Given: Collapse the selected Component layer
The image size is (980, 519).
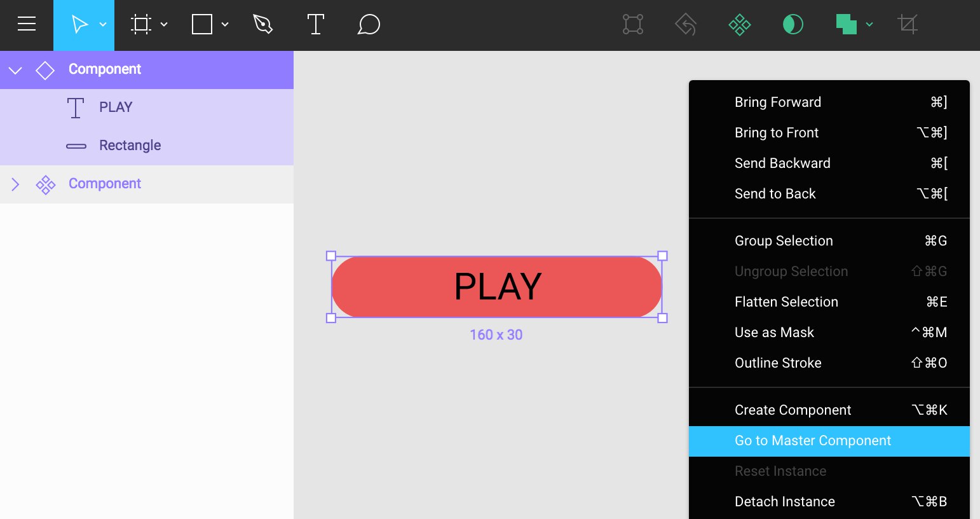Looking at the screenshot, I should 15,70.
